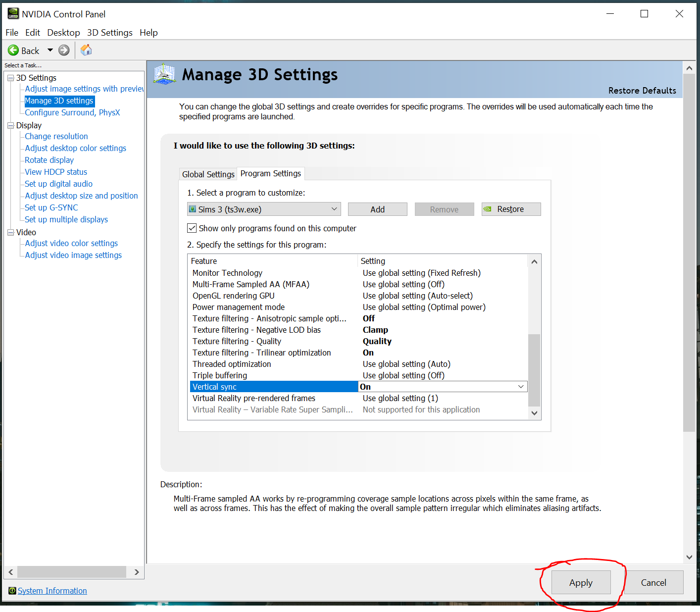Select Power management mode row
Image resolution: width=700 pixels, height=612 pixels.
359,307
